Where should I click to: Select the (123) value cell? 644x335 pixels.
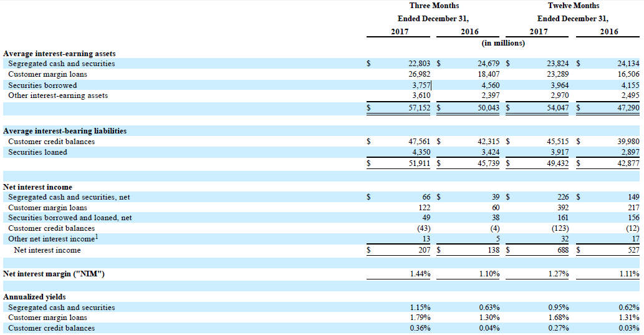point(560,228)
